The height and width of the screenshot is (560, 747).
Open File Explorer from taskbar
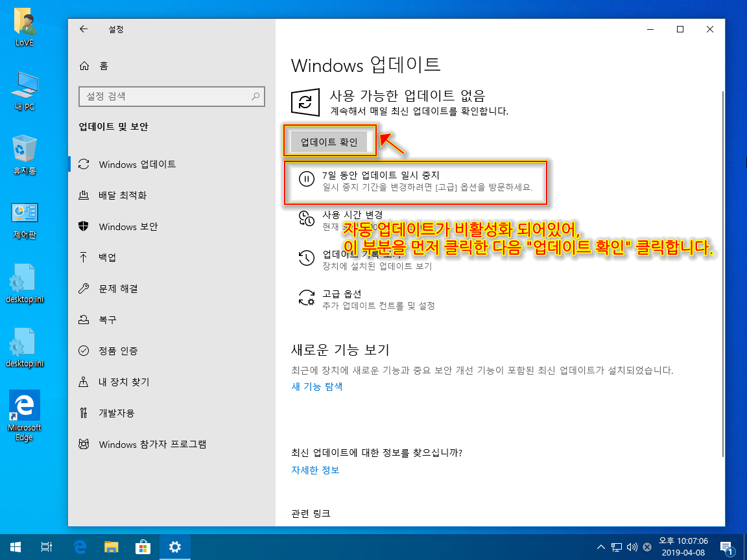click(x=111, y=547)
